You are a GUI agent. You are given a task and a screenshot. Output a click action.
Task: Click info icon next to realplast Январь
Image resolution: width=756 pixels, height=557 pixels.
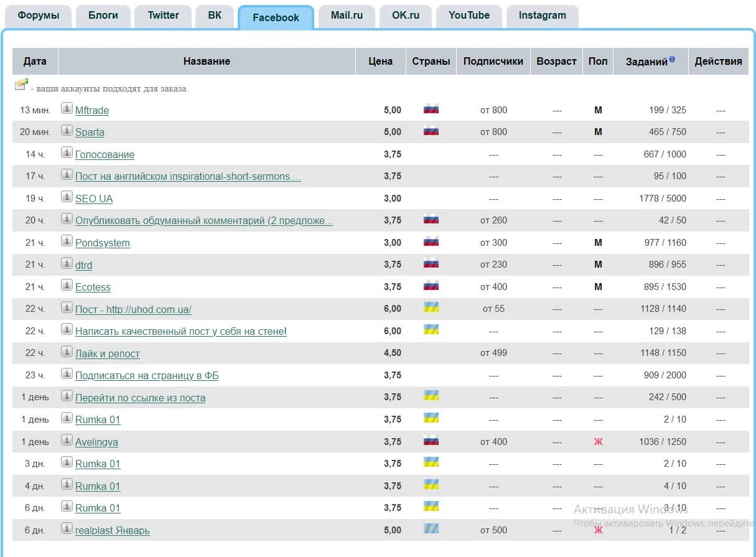[x=67, y=529]
